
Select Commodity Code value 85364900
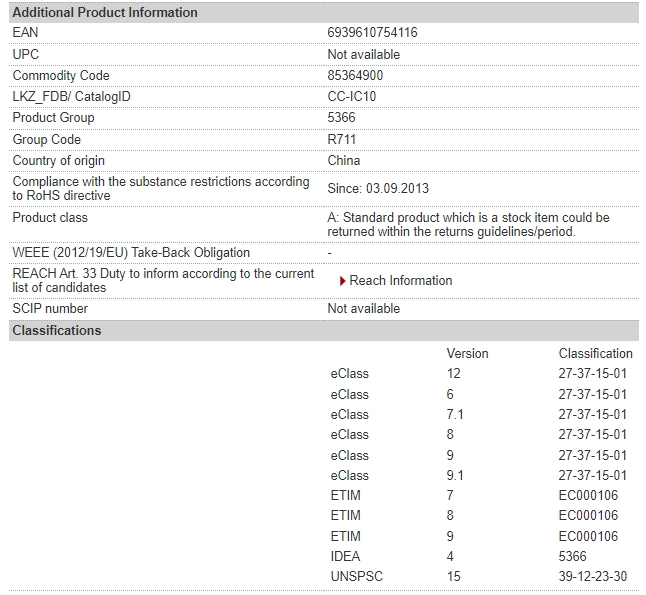(355, 75)
